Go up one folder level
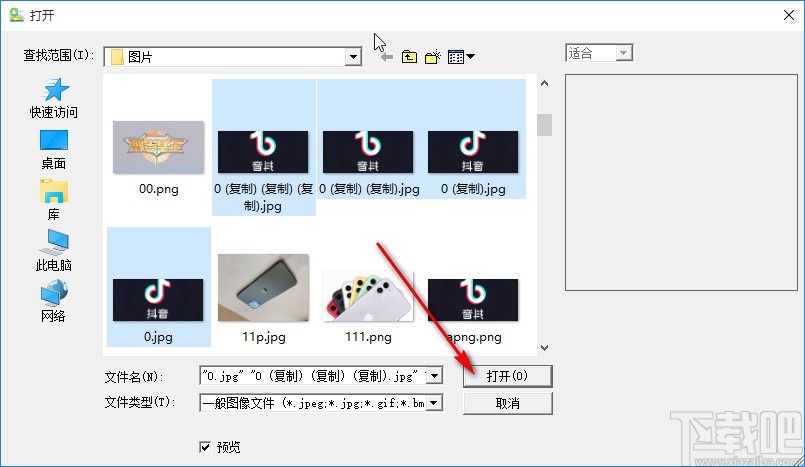Screen dimensions: 805x467 coord(409,56)
